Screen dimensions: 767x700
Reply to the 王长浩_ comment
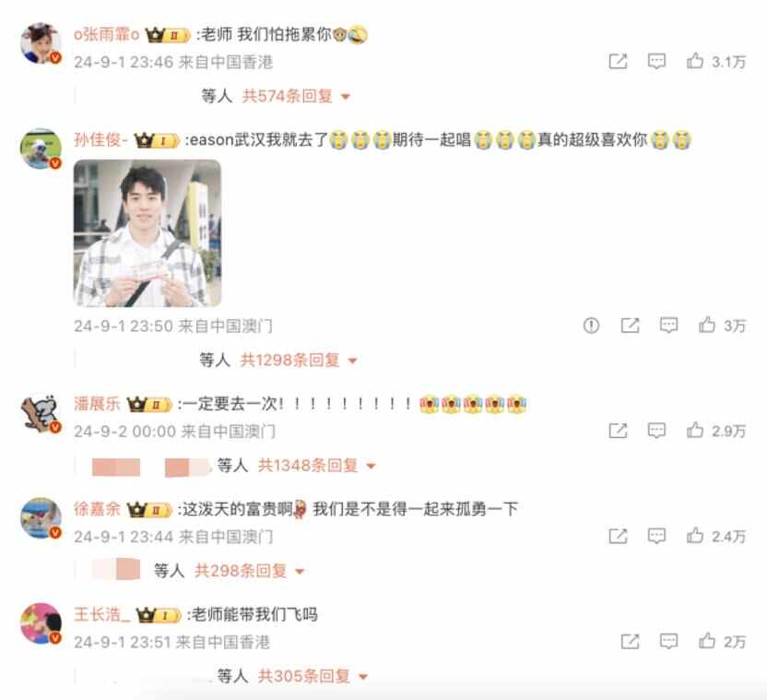click(668, 641)
